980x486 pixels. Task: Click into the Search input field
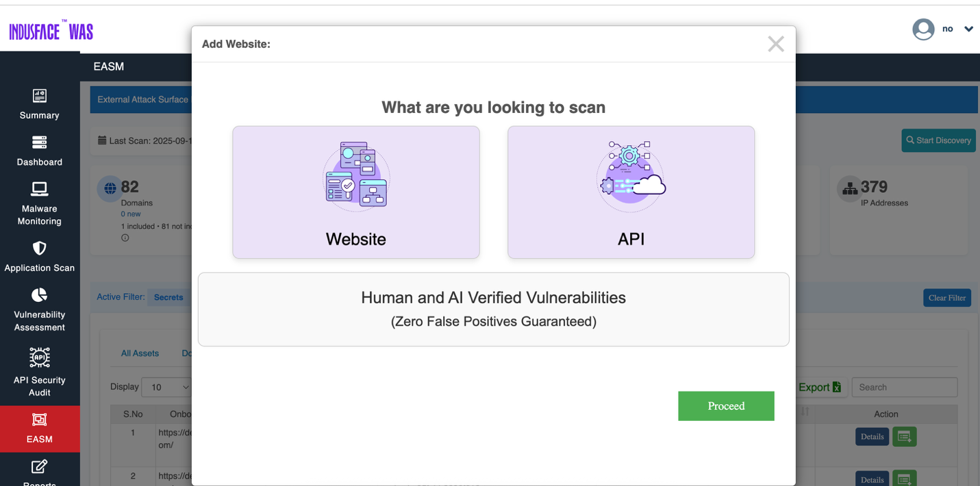(x=904, y=387)
